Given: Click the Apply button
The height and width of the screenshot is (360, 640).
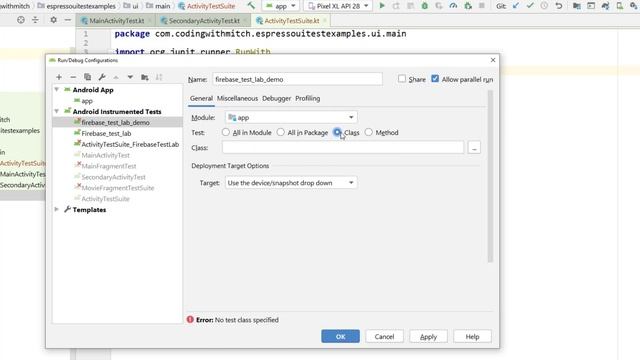Looking at the screenshot, I should pyautogui.click(x=428, y=336).
